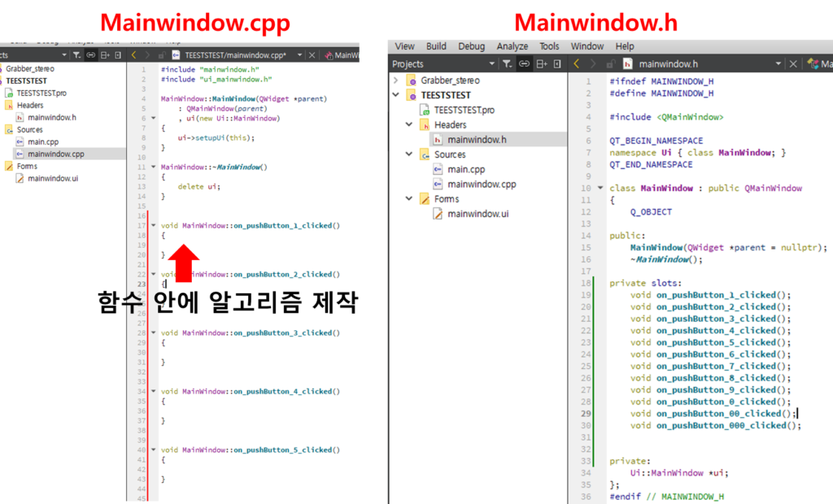Click the TEESTSTEST.pro file icon in the mainwindow.h window
The image size is (833, 504).
(x=425, y=110)
